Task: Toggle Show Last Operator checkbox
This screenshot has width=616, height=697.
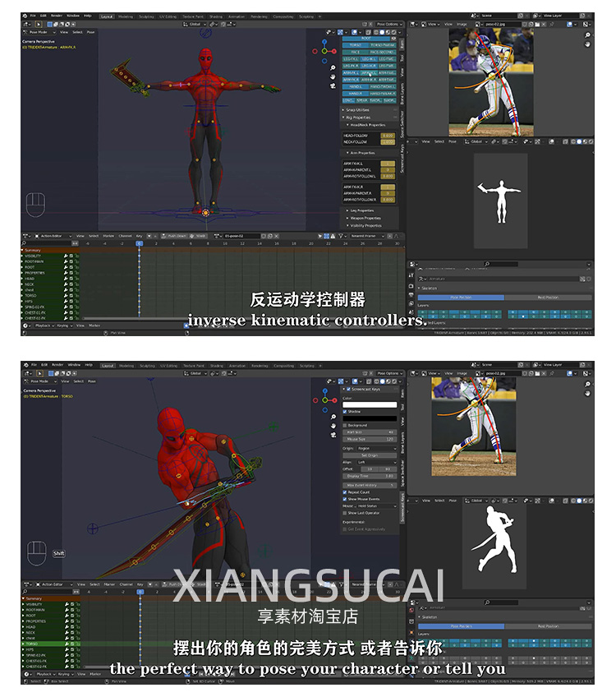Action: point(345,513)
